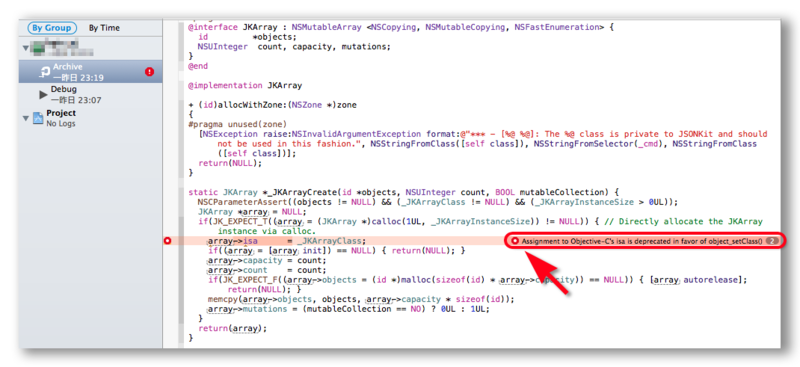Select the Debug log timestamp 23:07
The height and width of the screenshot is (367, 800).
(76, 101)
